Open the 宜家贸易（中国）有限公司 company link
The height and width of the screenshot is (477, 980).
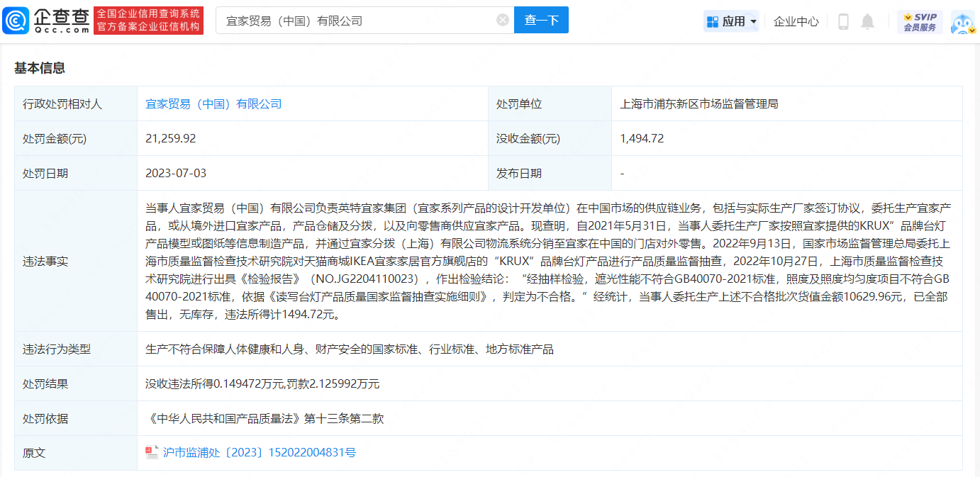(x=213, y=103)
